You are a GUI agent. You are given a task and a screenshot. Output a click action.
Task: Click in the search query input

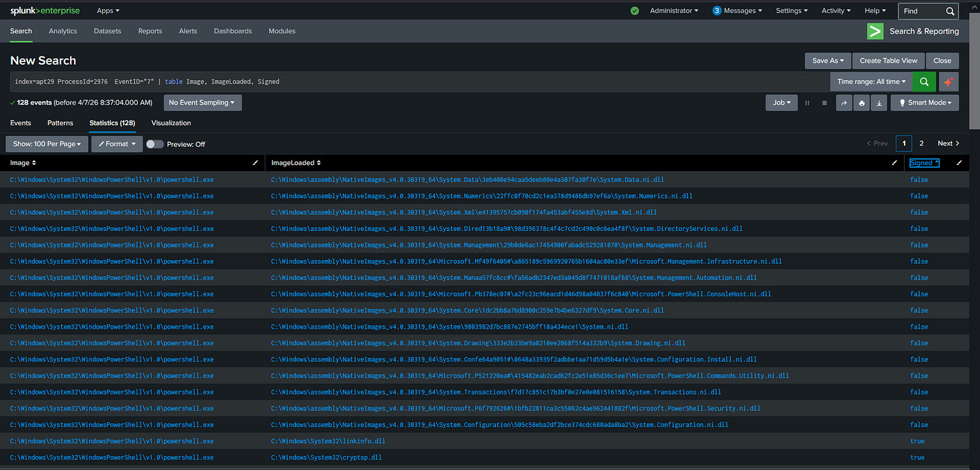tap(420, 81)
